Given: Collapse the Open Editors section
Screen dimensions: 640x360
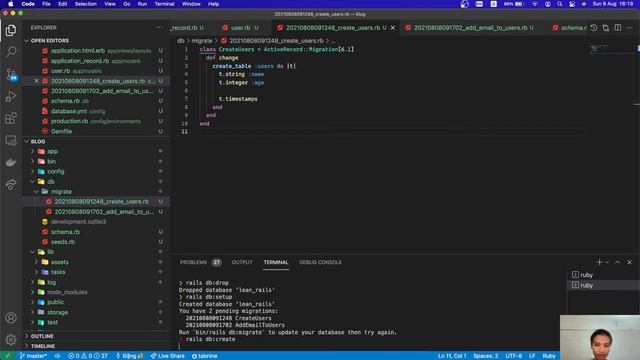Looking at the screenshot, I should pos(96,40).
